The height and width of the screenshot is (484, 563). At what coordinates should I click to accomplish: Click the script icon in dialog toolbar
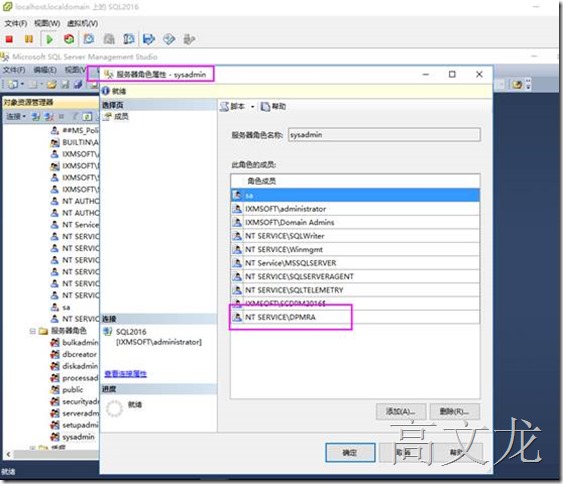click(x=225, y=106)
